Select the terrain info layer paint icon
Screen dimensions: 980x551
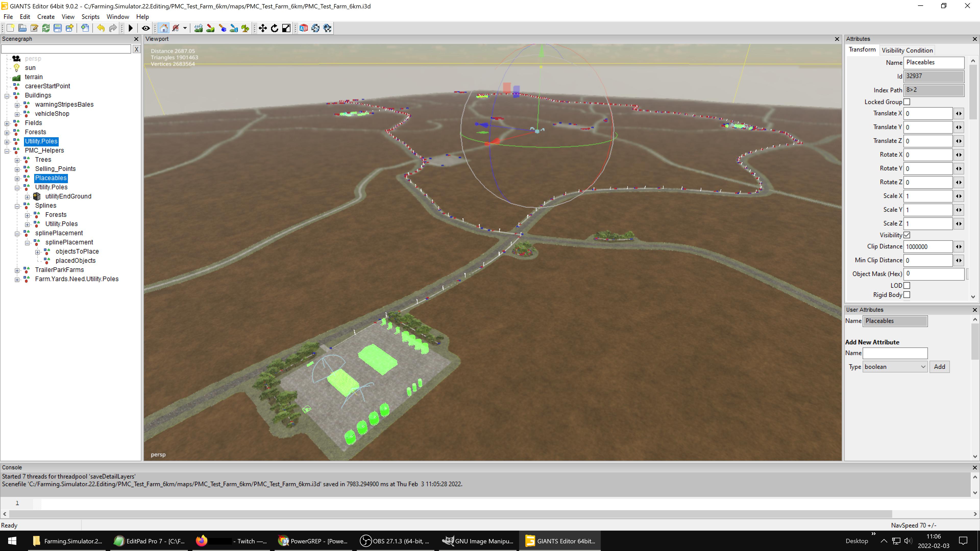[x=234, y=28]
